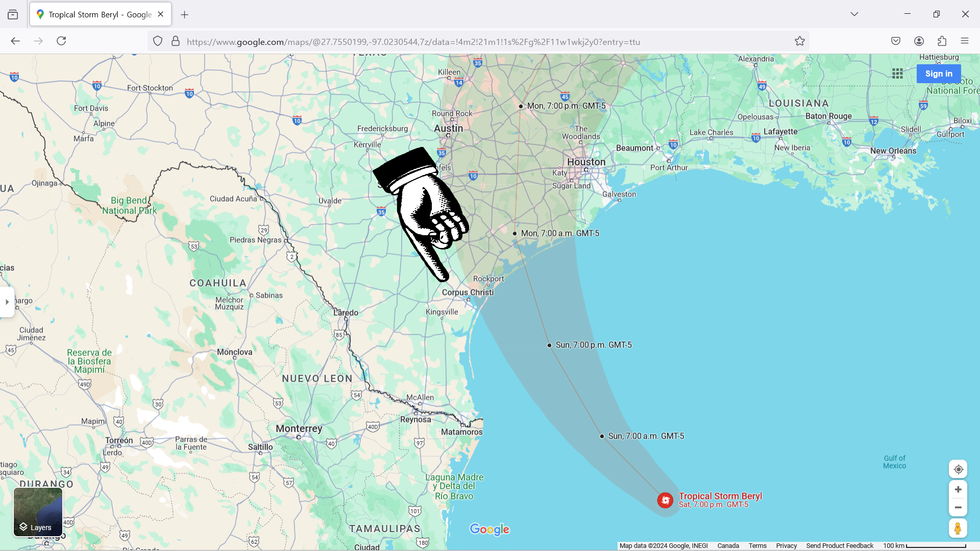The image size is (980, 551).
Task: Save page to Pocket
Action: 896,41
